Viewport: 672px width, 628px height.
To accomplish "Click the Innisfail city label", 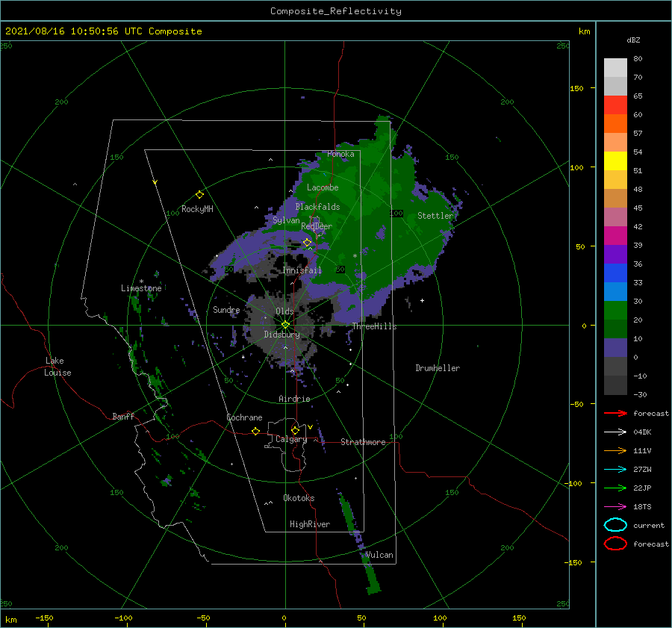I will tap(302, 270).
